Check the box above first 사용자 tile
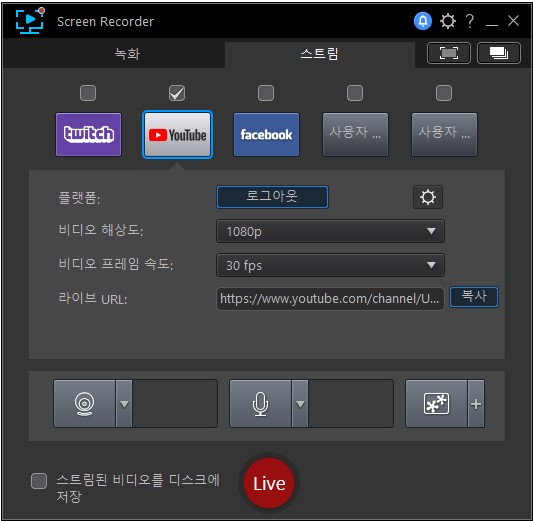The height and width of the screenshot is (521, 533). (355, 93)
